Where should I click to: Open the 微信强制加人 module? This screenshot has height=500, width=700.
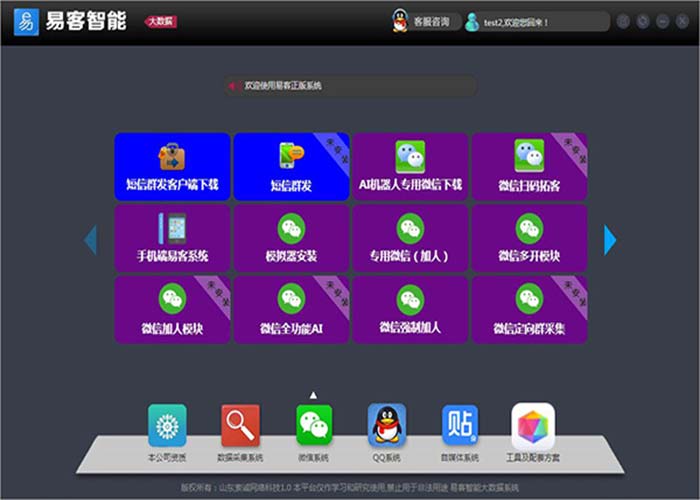(410, 309)
